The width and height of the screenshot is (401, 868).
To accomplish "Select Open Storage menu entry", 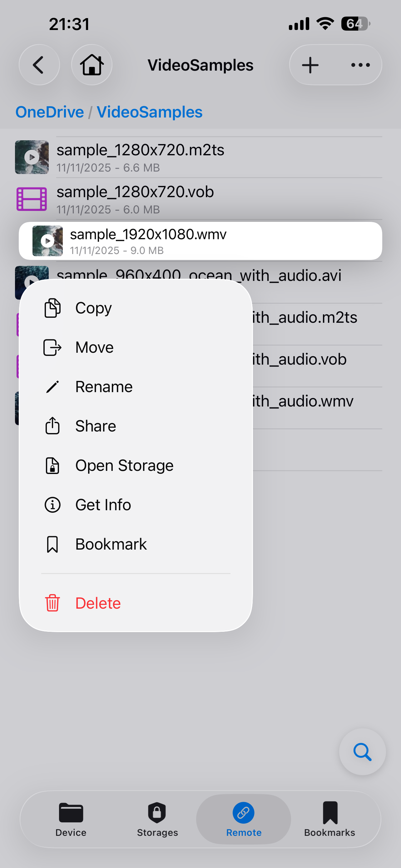I will 136,466.
